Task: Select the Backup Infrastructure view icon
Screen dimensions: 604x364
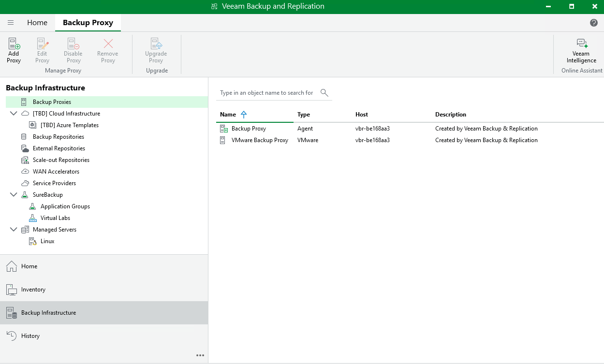Action: (12, 313)
